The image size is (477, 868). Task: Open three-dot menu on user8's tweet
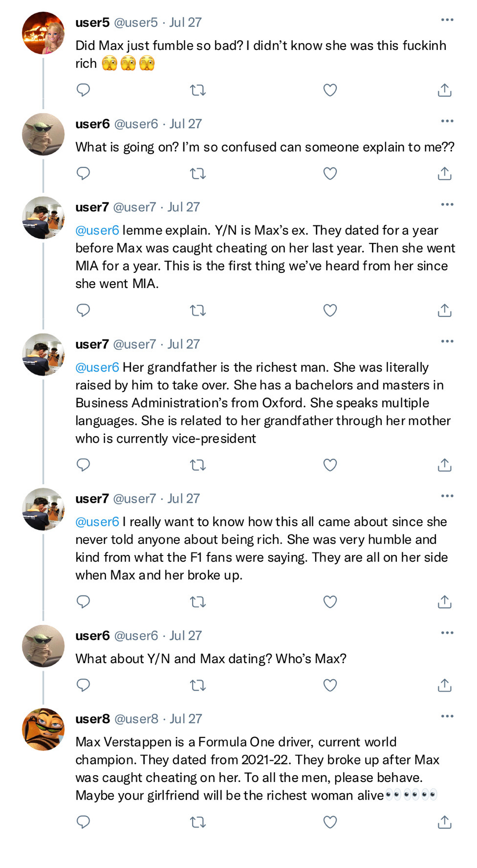click(447, 716)
